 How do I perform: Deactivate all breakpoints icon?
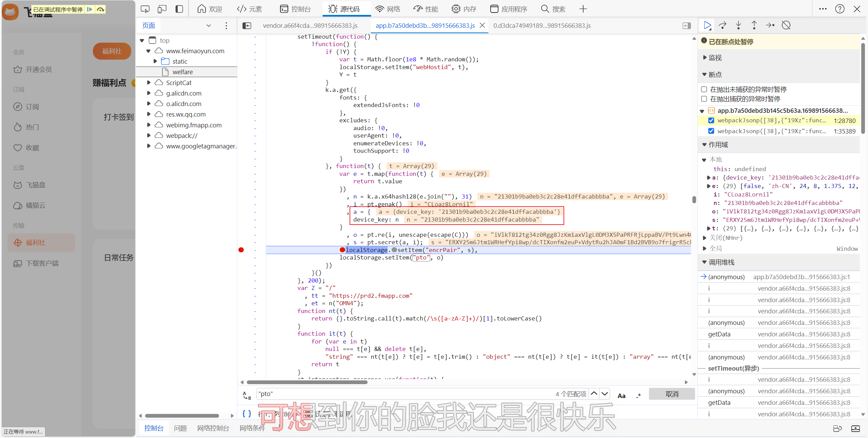point(786,25)
